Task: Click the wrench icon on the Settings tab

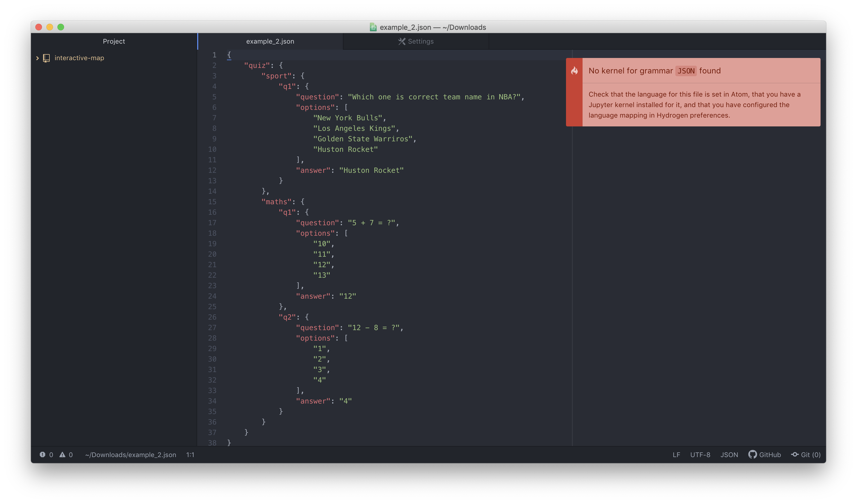Action: 402,41
